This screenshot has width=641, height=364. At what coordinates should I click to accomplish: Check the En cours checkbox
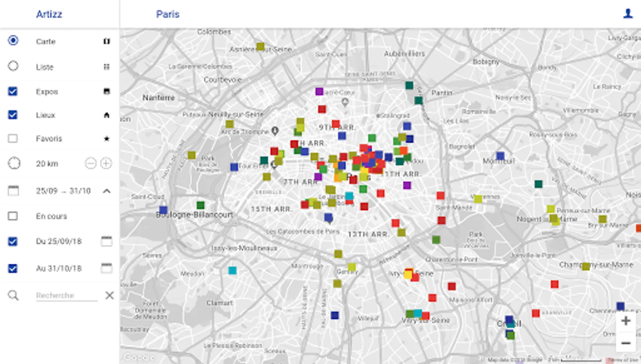[x=13, y=216]
